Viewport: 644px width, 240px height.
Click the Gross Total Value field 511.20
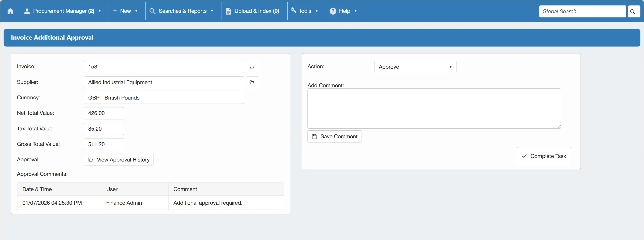tap(104, 144)
